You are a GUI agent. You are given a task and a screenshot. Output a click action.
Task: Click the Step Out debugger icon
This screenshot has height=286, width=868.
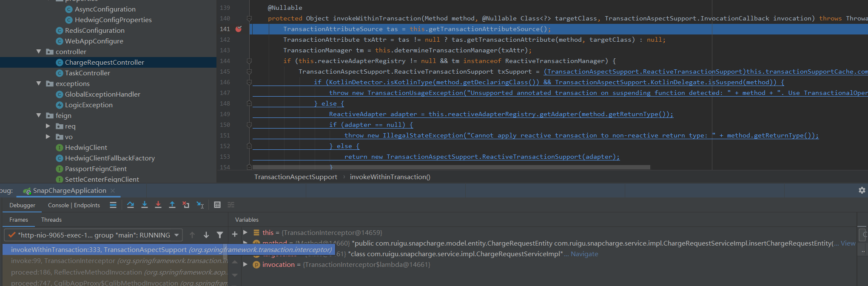[172, 205]
